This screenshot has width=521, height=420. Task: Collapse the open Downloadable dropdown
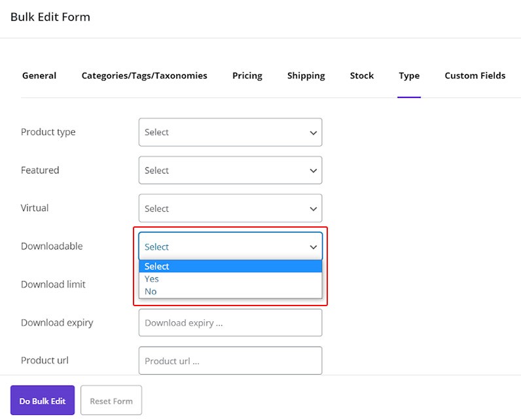230,247
